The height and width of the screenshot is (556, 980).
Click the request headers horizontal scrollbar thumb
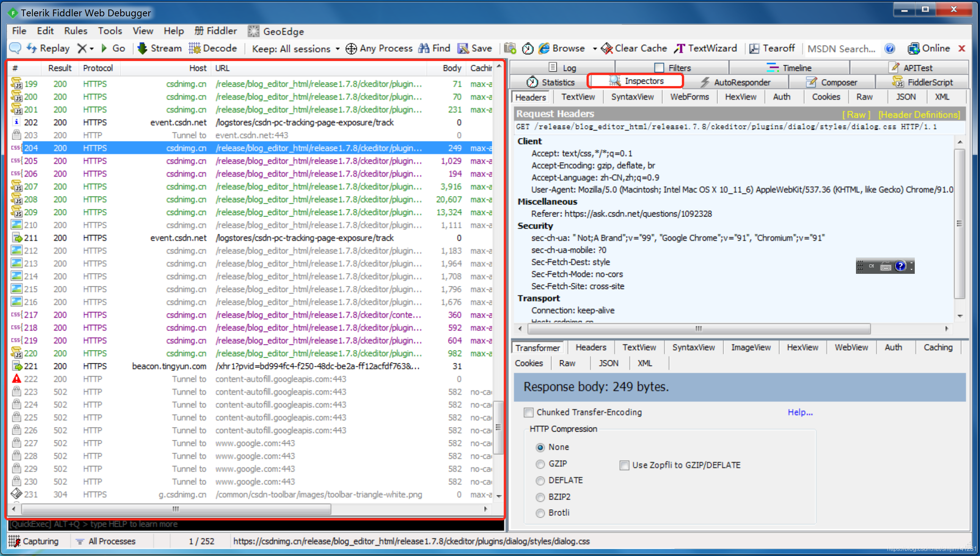[x=699, y=328]
